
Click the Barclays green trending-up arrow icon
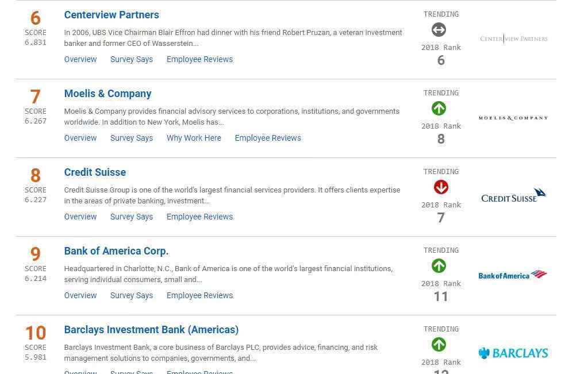439,345
